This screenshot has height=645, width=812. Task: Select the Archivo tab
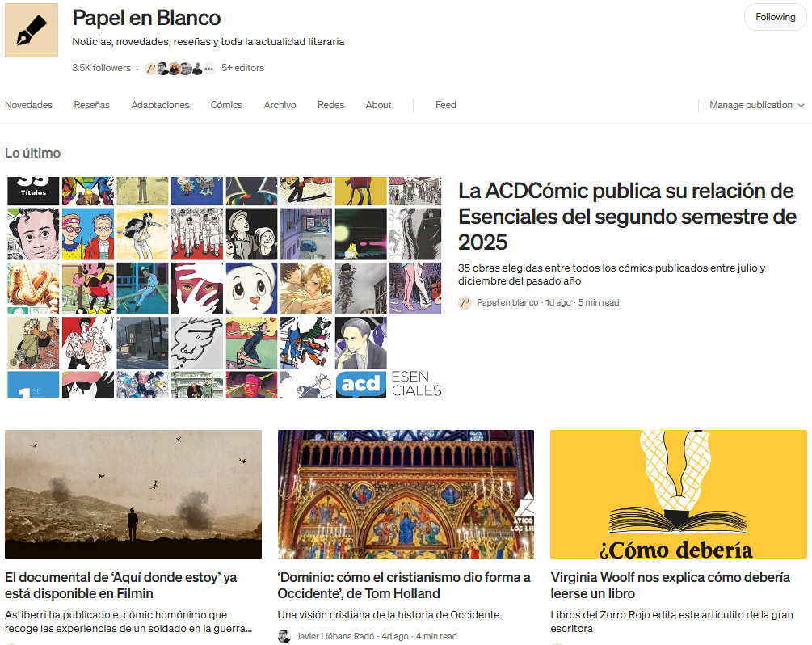(x=280, y=105)
